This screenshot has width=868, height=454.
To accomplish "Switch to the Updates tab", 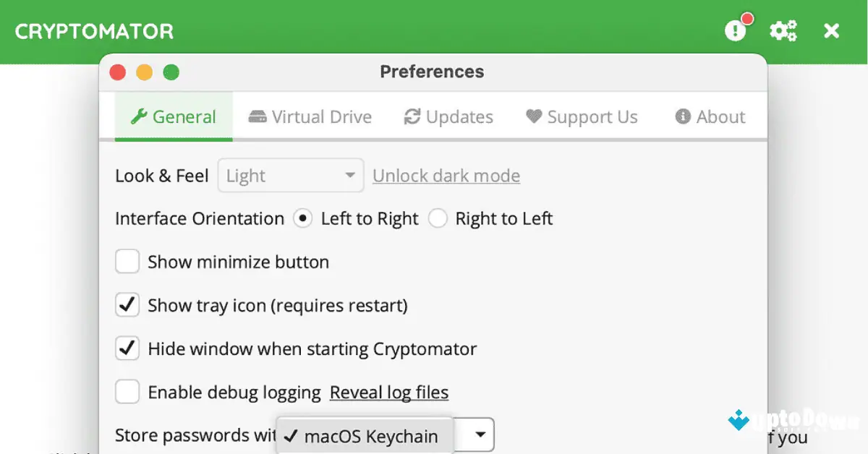I will (x=448, y=116).
